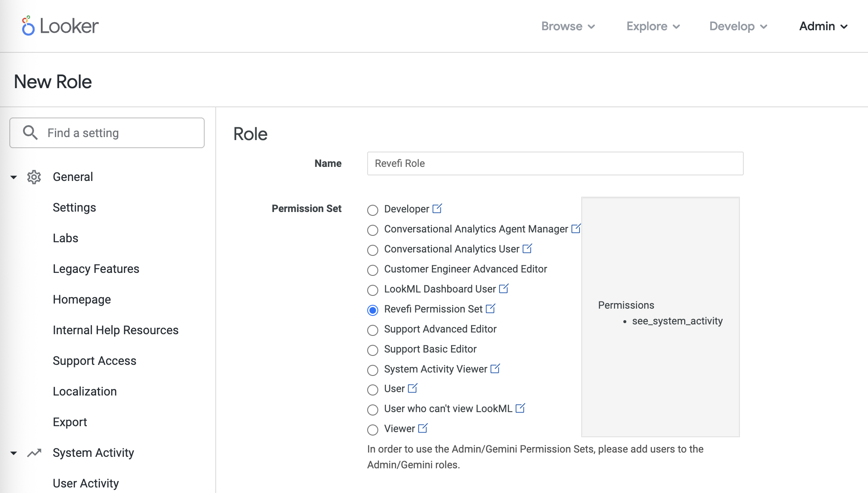Choose the Support Advanced Editor radio option
Screen dimensions: 868x493
coord(373,330)
